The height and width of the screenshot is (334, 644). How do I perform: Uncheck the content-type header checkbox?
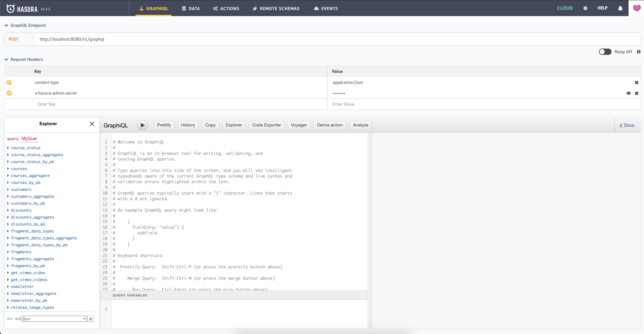[9, 82]
